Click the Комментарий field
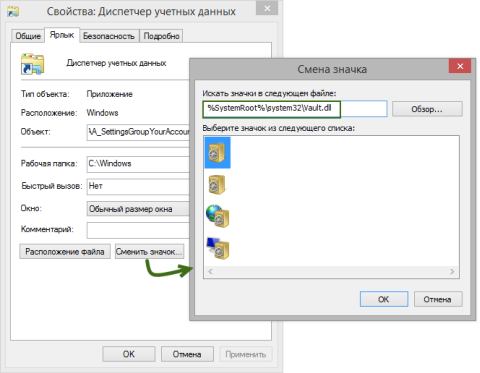This screenshot has height=373, width=480. coord(138,230)
